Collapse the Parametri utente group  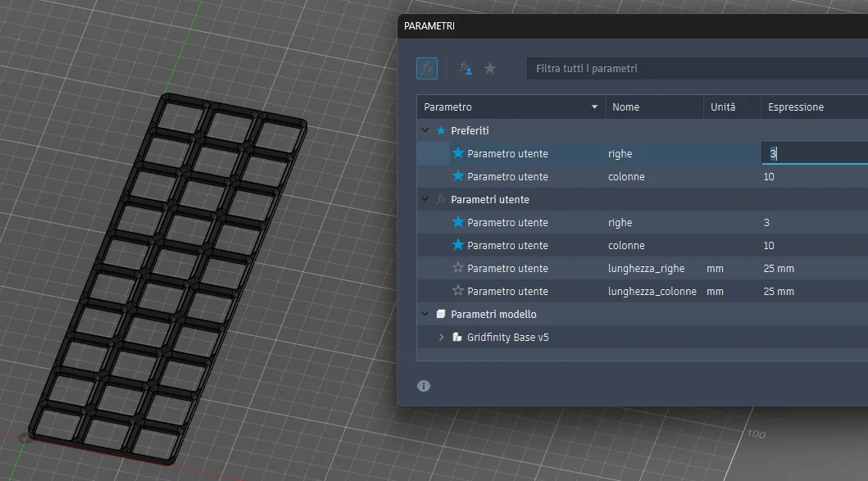(425, 199)
